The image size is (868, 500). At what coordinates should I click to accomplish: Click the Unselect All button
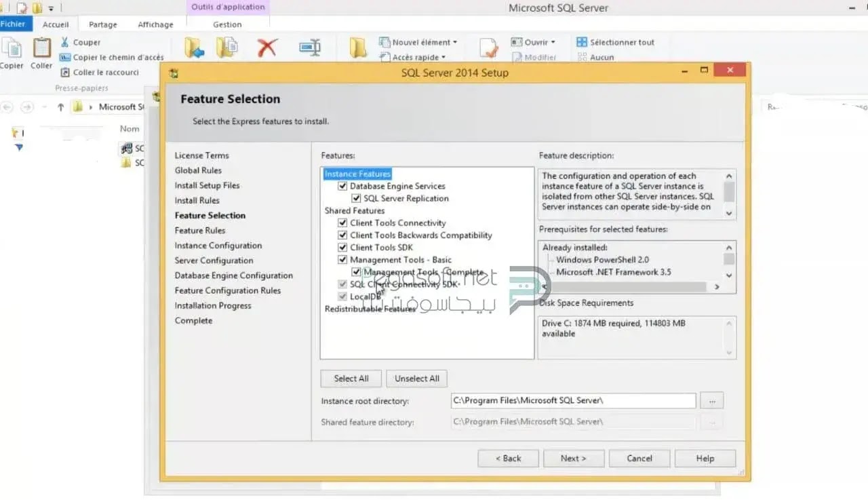417,379
